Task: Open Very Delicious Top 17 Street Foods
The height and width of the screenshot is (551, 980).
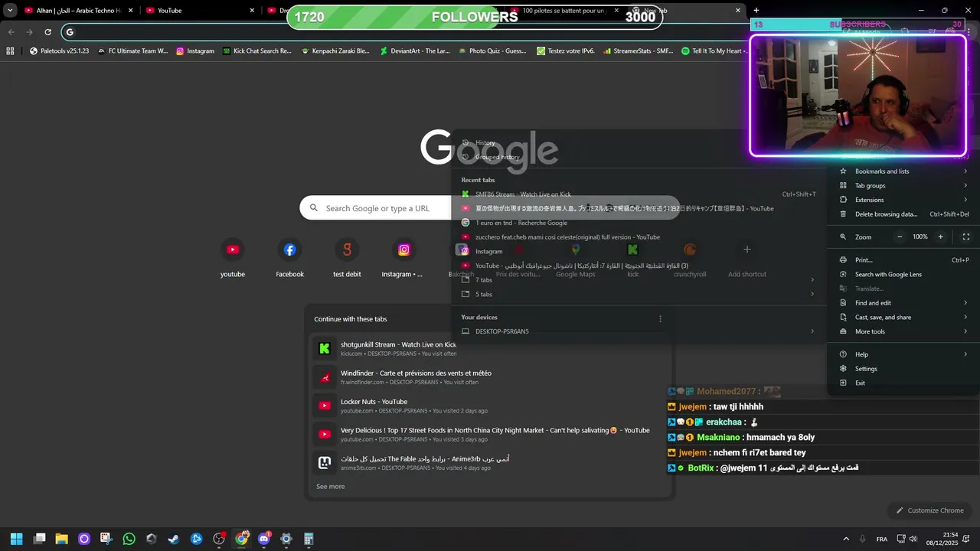Action: pos(490,434)
